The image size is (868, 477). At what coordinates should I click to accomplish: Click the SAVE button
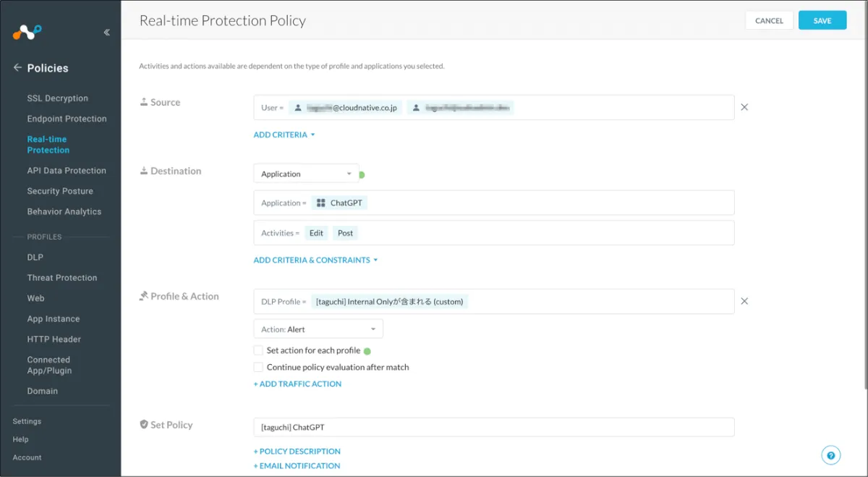pos(822,21)
